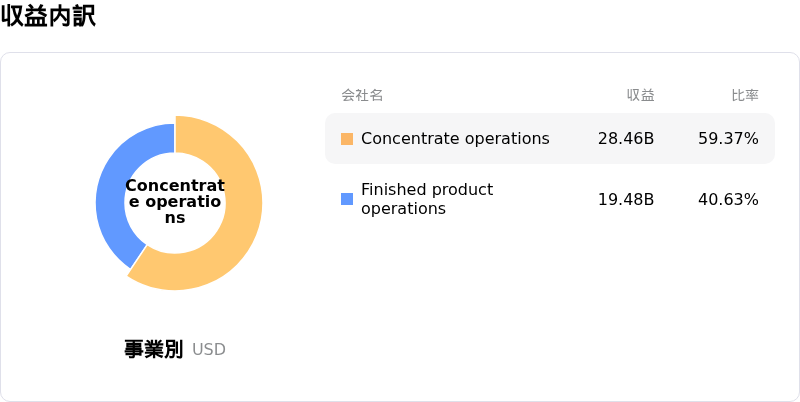The width and height of the screenshot is (800, 402).
Task: Select the Finished product operations row name
Action: coord(427,199)
